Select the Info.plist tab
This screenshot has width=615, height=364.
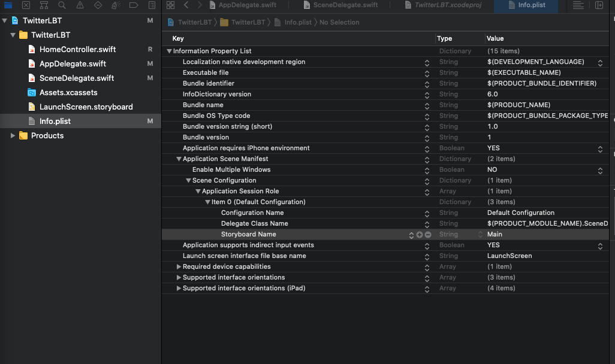[x=526, y=5]
